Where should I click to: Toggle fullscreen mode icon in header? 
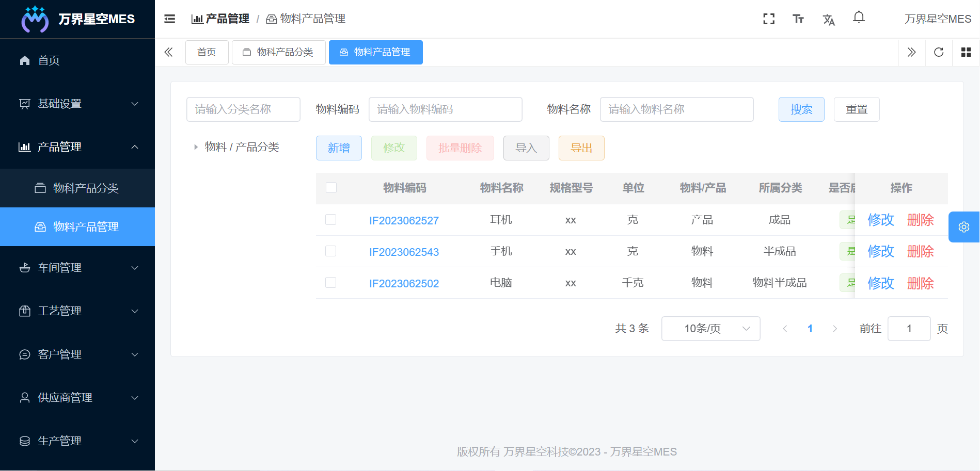click(x=769, y=19)
